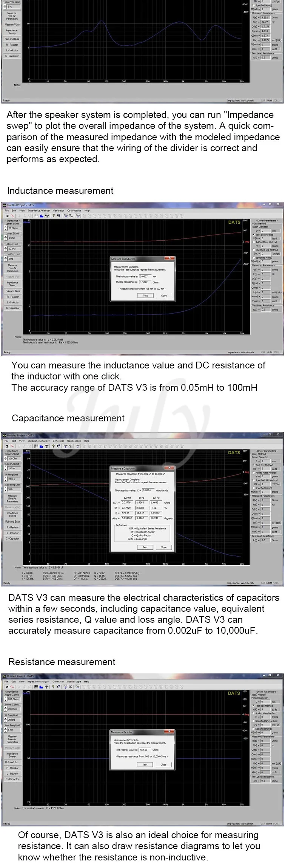Screen dimensions: 285x868
Task: Click the Upper Z Limit stepper in the capacitor screenshot
Action: tap(6, 458)
